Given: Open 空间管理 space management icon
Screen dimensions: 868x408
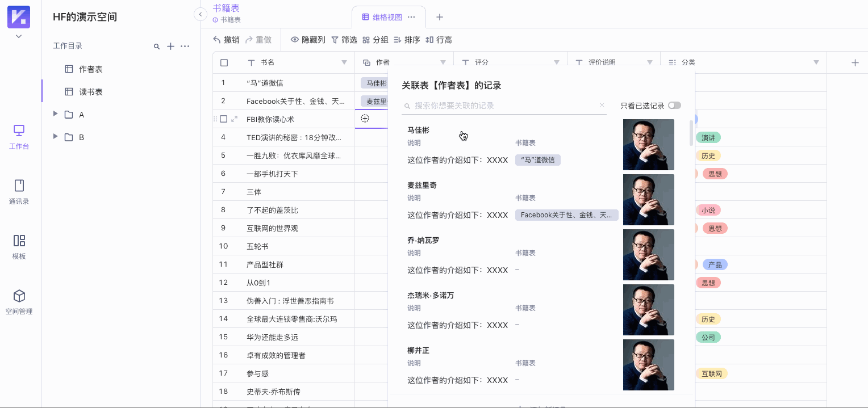Looking at the screenshot, I should [x=19, y=302].
